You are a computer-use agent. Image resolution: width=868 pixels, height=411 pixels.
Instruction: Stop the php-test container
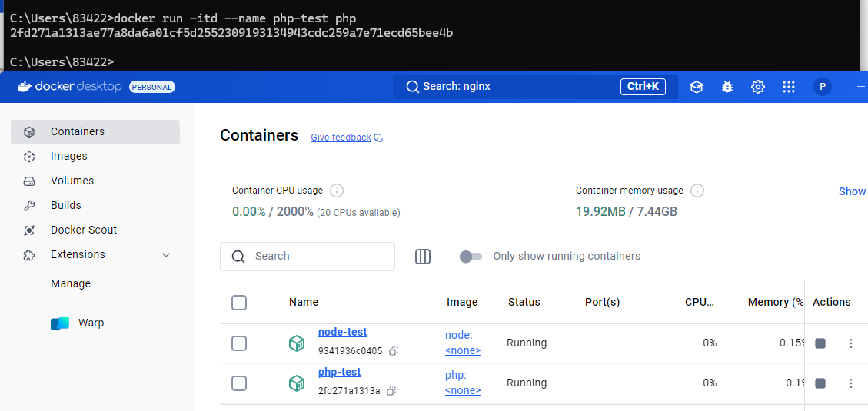click(820, 383)
